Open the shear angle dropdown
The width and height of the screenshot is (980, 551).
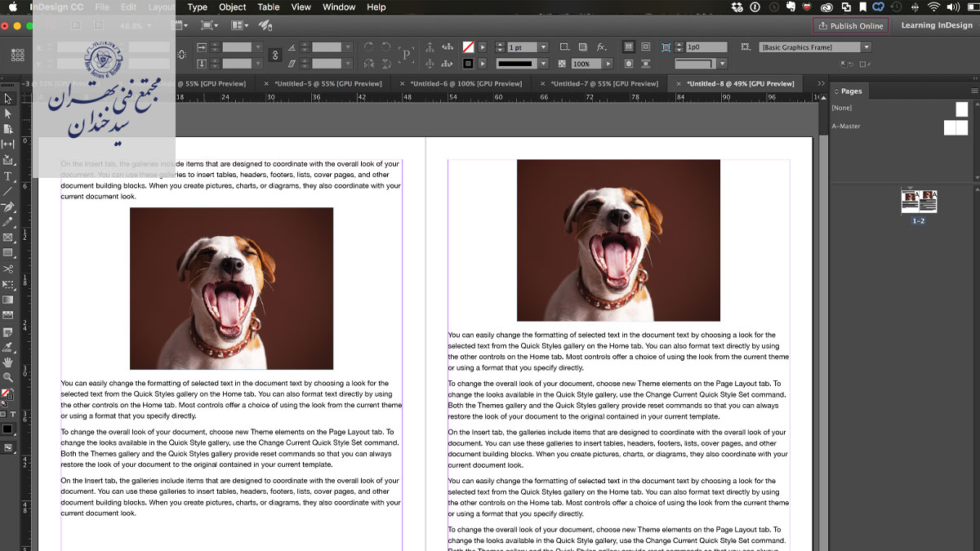tap(349, 64)
